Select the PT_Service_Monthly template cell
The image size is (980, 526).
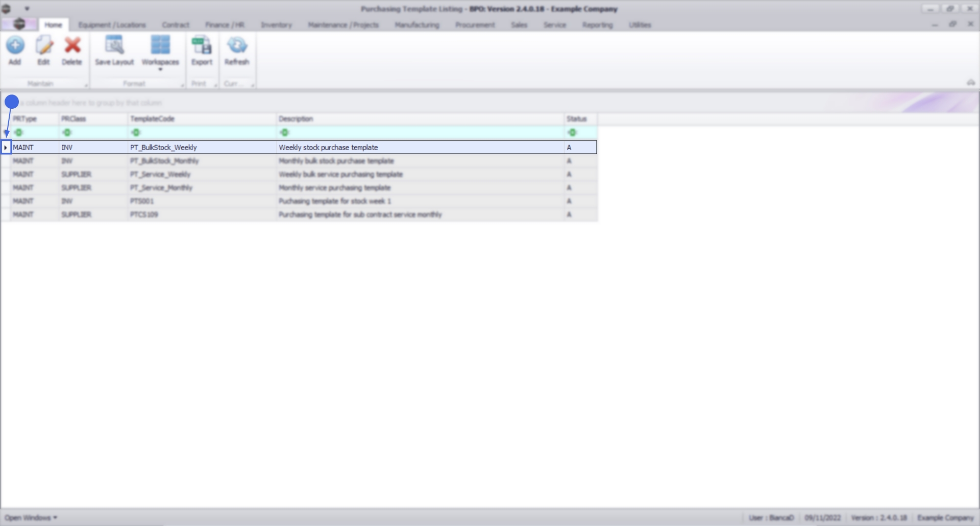pos(202,187)
